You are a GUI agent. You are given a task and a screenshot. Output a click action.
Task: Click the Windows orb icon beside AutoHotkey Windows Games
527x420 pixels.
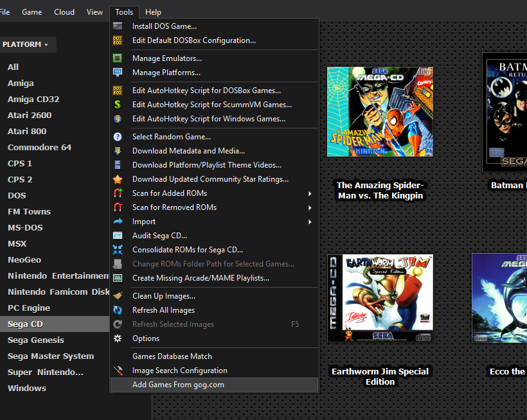click(x=118, y=119)
